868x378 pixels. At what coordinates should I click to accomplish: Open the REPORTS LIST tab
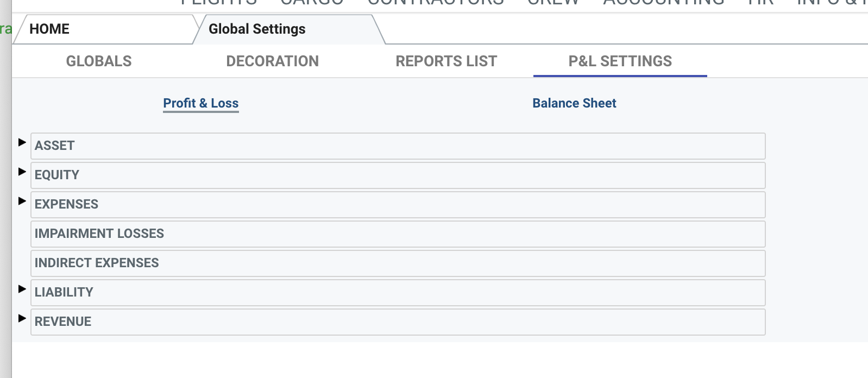tap(446, 61)
